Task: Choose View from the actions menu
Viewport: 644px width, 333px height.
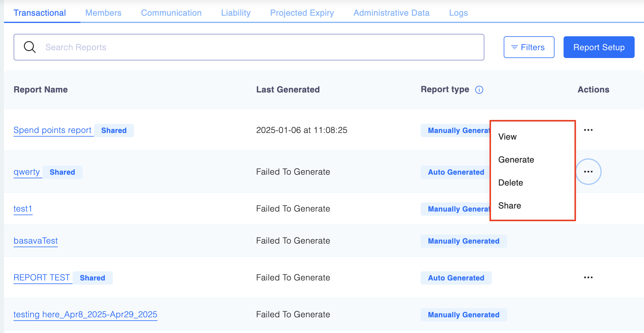Action: point(507,137)
